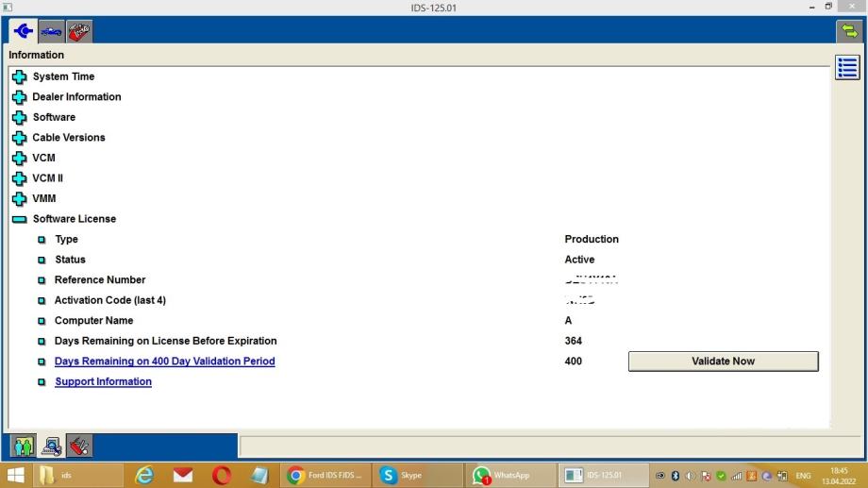The image size is (868, 488).
Task: Expand the VCM II section
Action: click(x=20, y=178)
